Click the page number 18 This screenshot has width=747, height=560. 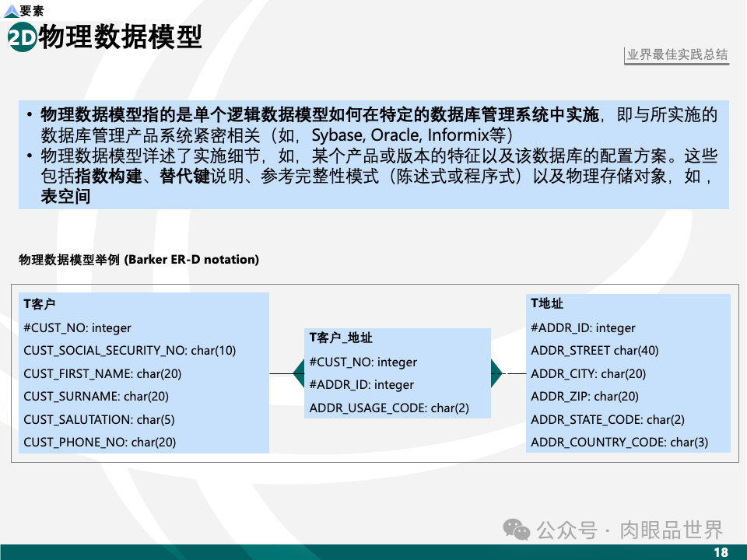tap(721, 552)
